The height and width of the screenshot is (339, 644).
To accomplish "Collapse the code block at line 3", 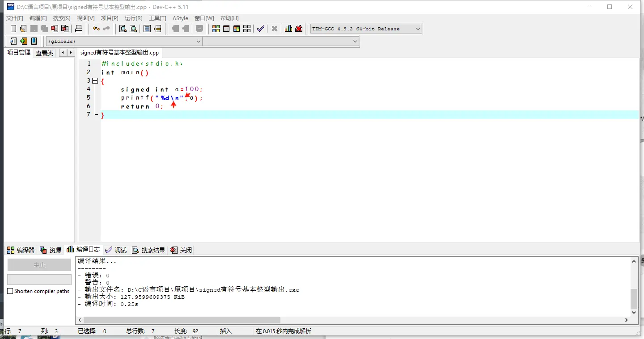I will [x=95, y=80].
